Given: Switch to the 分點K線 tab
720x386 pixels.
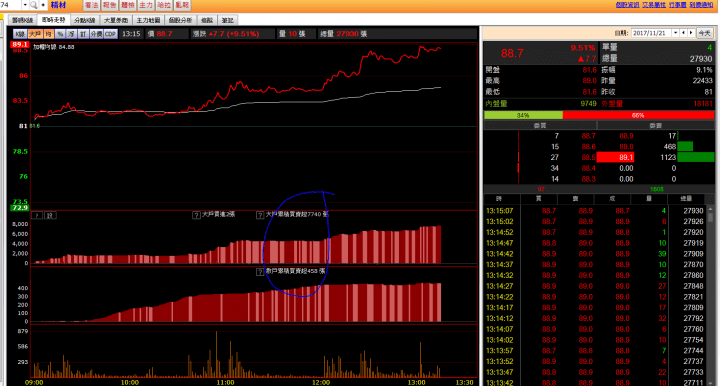Looking at the screenshot, I should [x=84, y=20].
